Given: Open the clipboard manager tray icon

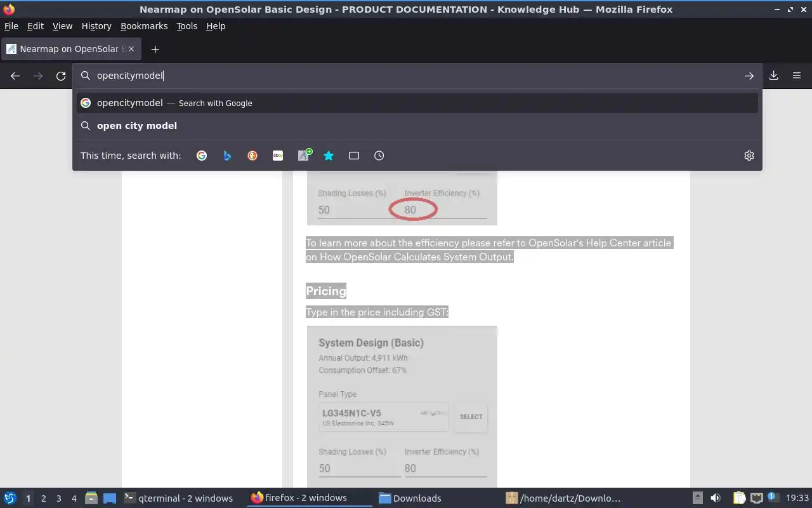Looking at the screenshot, I should pos(740,498).
